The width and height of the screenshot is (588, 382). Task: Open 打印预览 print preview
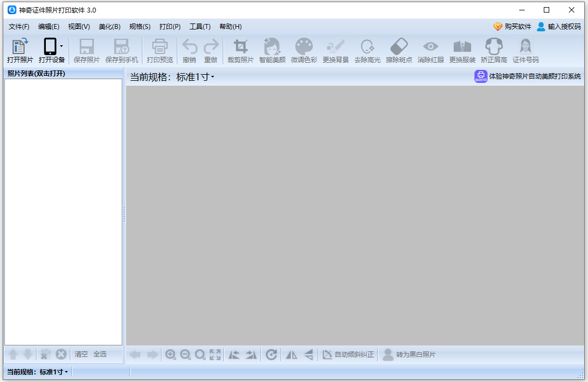click(159, 50)
